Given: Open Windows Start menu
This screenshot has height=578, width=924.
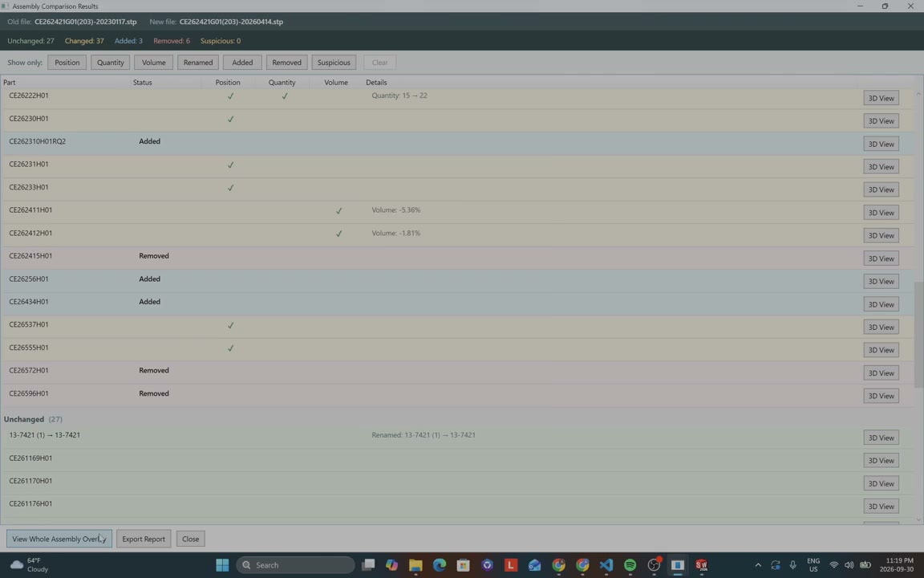Looking at the screenshot, I should pos(222,565).
